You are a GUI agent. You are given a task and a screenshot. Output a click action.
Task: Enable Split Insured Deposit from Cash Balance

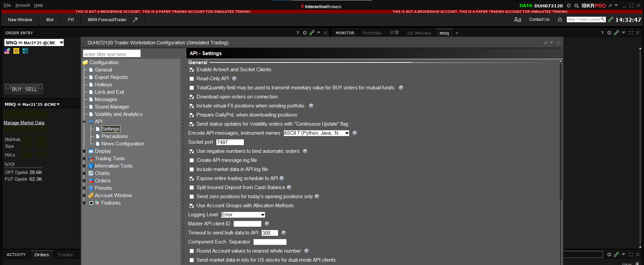click(192, 188)
